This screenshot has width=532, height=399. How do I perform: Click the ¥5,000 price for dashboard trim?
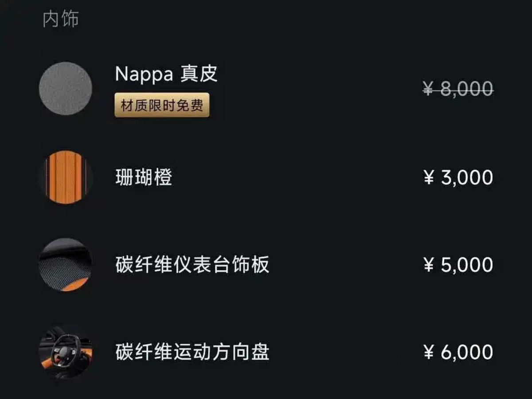pyautogui.click(x=458, y=265)
